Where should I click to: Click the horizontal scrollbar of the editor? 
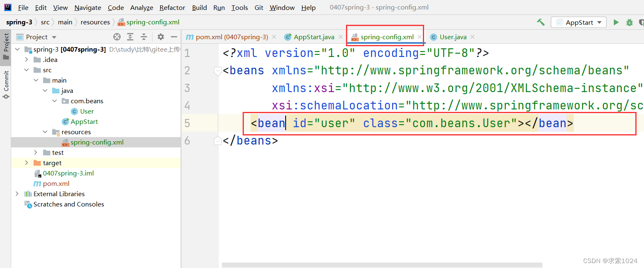pos(382,265)
